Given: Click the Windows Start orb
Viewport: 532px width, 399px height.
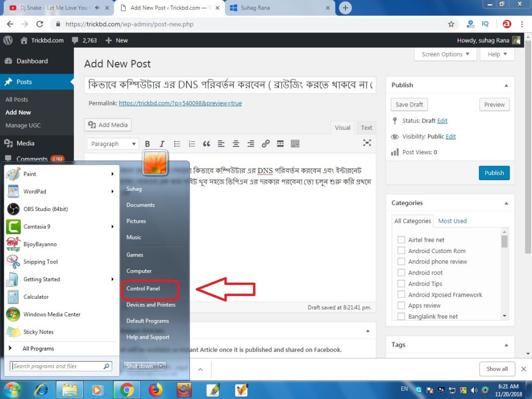Looking at the screenshot, I should coord(12,390).
